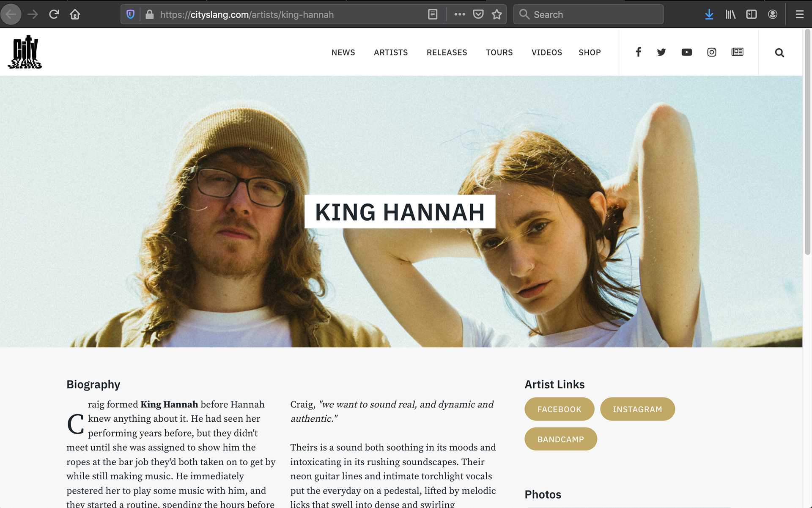Image resolution: width=812 pixels, height=508 pixels.
Task: Toggle Firefox sidebar view
Action: tap(751, 14)
